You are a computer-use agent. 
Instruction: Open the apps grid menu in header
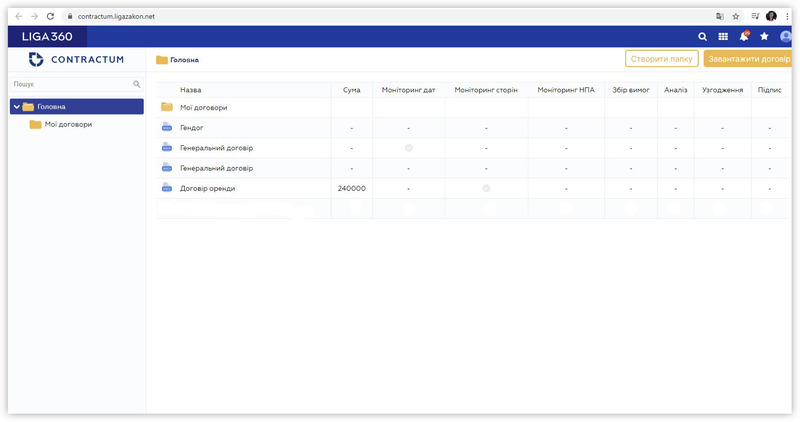(723, 36)
